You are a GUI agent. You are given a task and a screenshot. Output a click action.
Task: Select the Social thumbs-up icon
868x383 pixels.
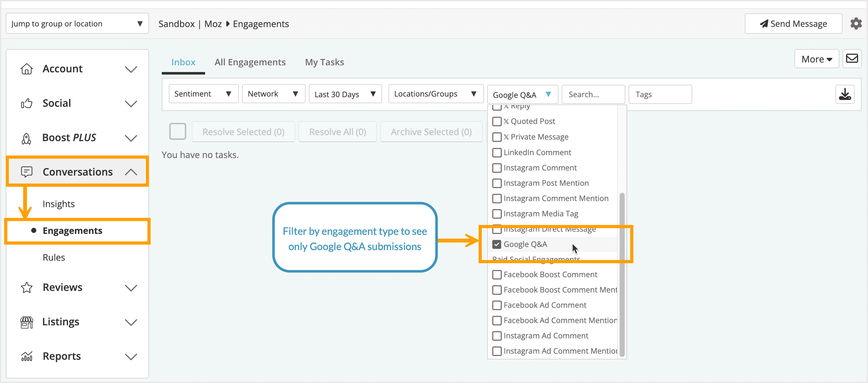pos(27,103)
